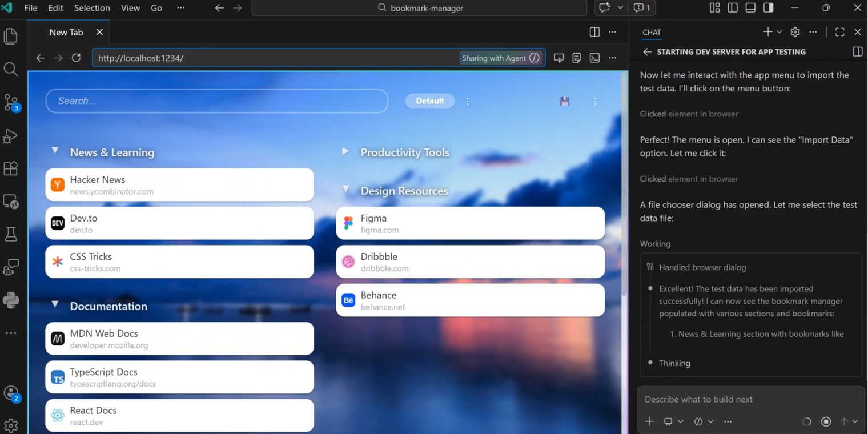Screen dimensions: 868x434
Task: Open the Extensions view
Action: pos(11,168)
